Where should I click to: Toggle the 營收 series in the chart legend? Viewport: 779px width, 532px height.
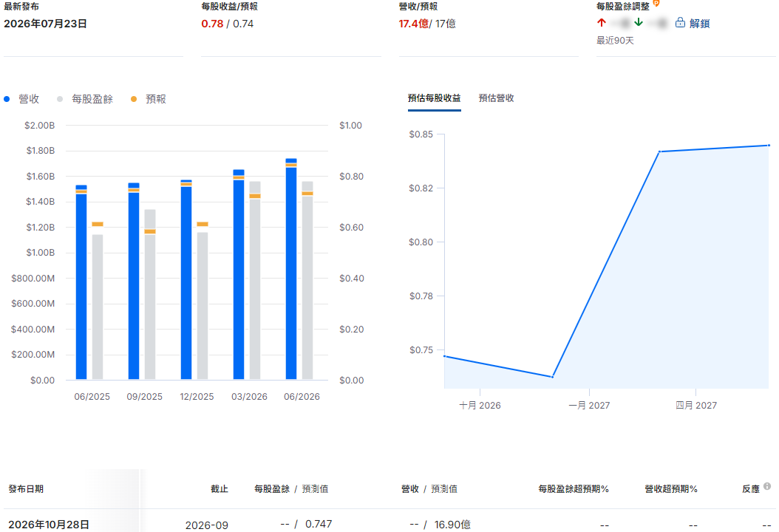[21, 99]
